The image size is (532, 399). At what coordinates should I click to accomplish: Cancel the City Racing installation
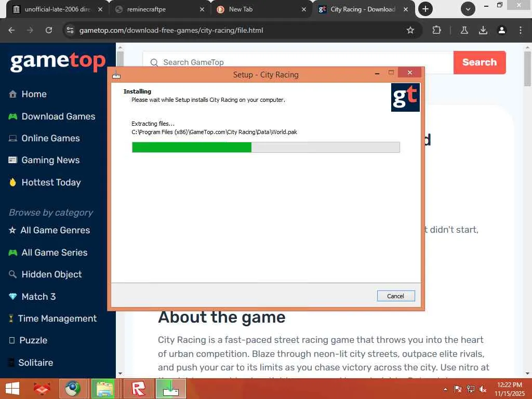[395, 296]
